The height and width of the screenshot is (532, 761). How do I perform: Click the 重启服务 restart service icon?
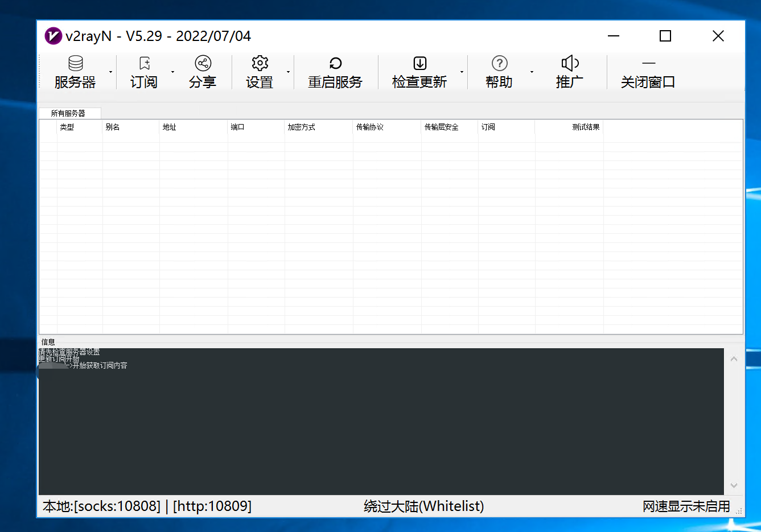(335, 63)
